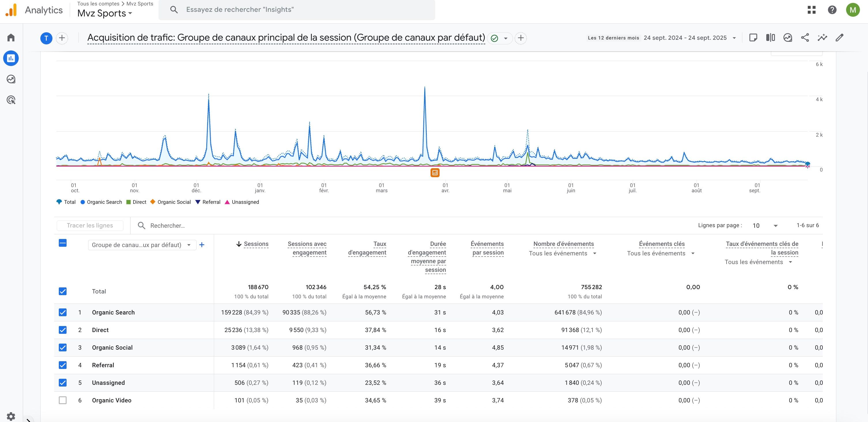This screenshot has height=422, width=868.
Task: Open the Mvz Sports account selector
Action: coord(104,14)
